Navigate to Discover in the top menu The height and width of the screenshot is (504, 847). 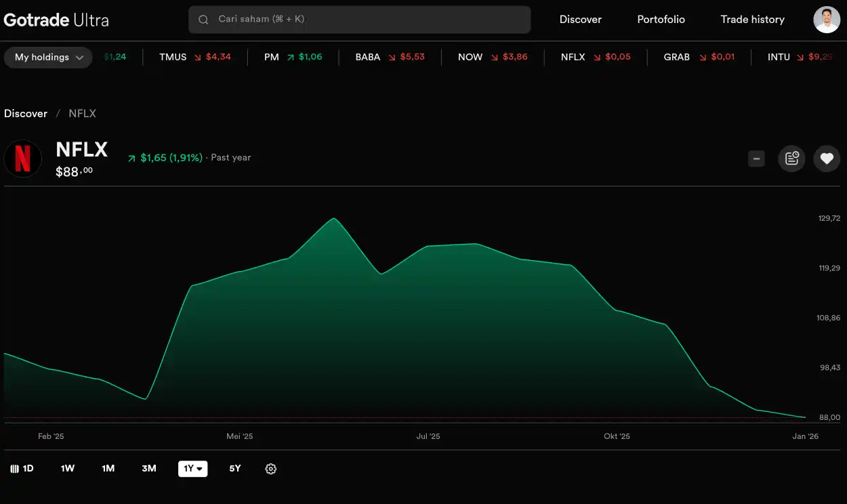tap(580, 20)
